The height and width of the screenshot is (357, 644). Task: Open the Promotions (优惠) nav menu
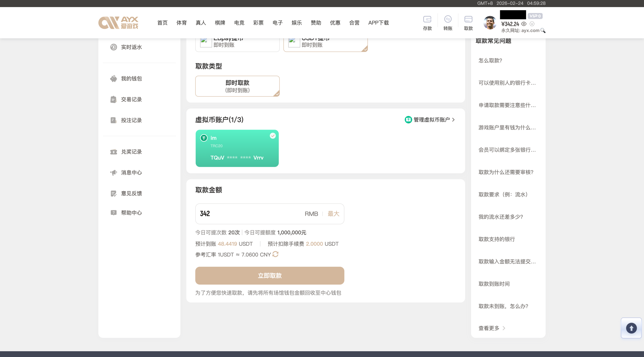(335, 23)
